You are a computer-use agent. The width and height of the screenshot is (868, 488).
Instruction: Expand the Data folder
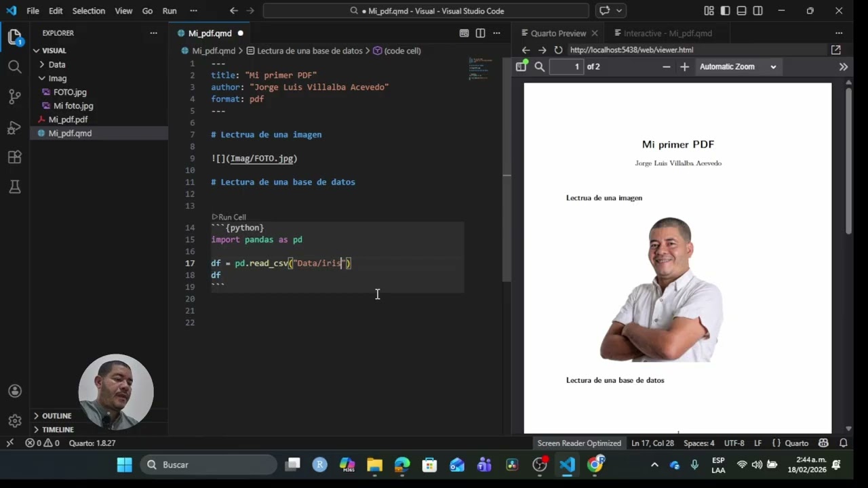(57, 64)
